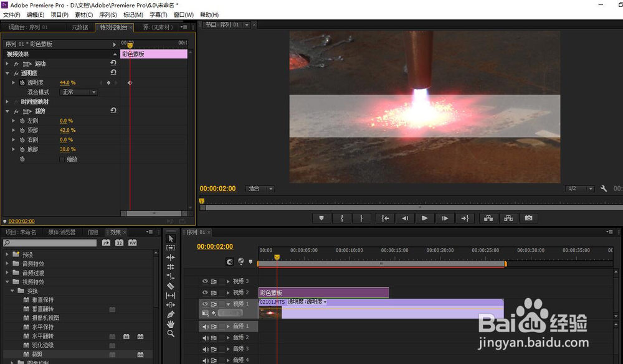
Task: Click the Lift button in program monitor
Action: click(x=488, y=218)
